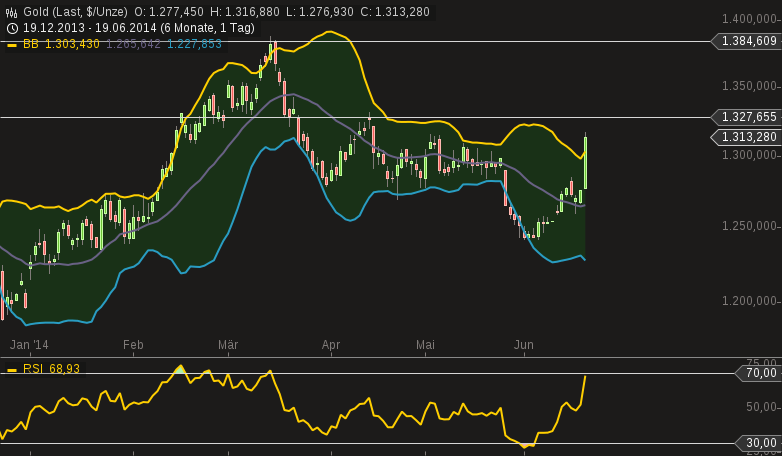Click the 1.327,655 price line marker
The height and width of the screenshot is (456, 782).
(745, 117)
